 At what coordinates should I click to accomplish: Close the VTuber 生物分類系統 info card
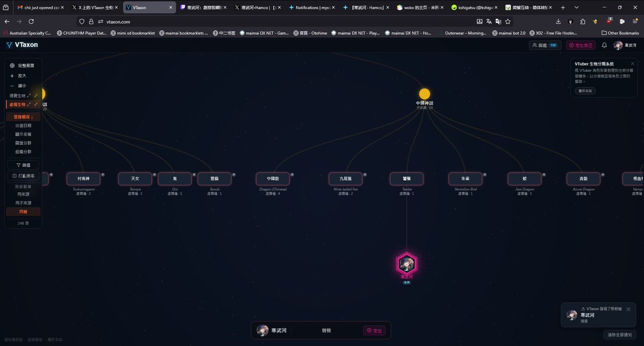click(632, 63)
